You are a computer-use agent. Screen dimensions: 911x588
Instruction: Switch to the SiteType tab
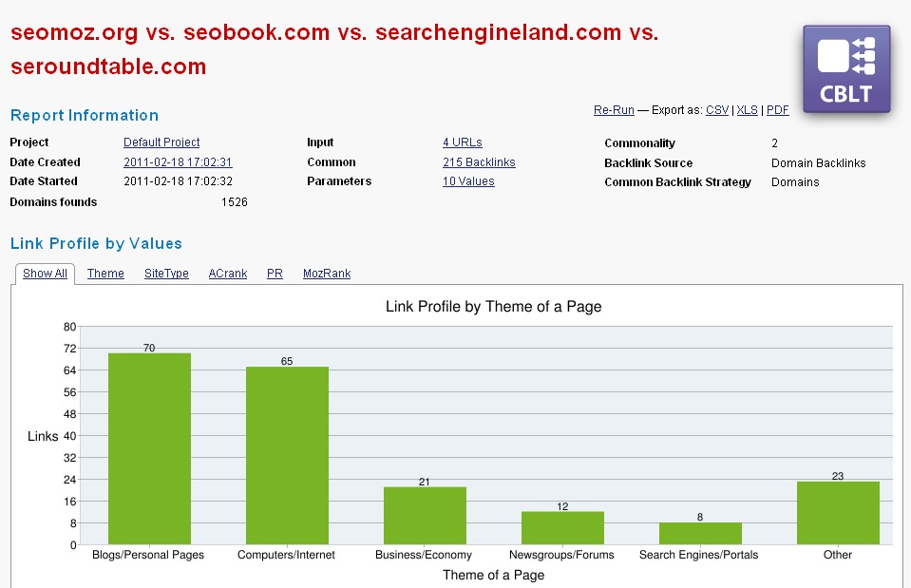point(166,273)
